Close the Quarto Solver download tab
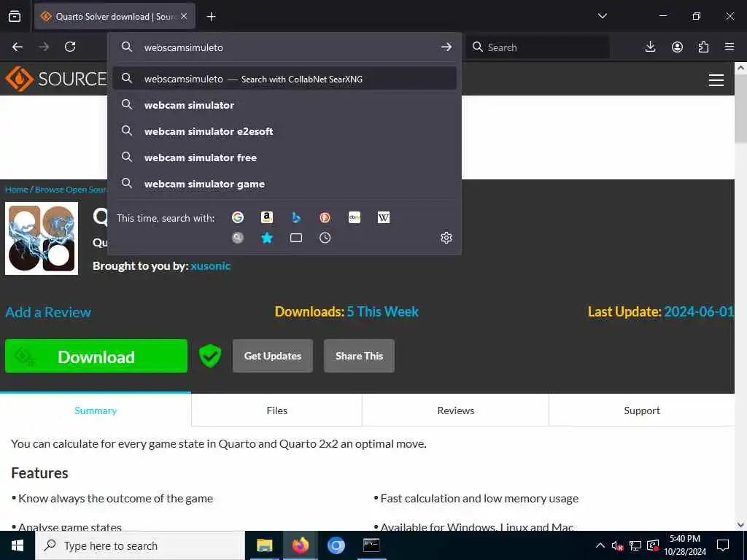The height and width of the screenshot is (560, 747). point(184,16)
